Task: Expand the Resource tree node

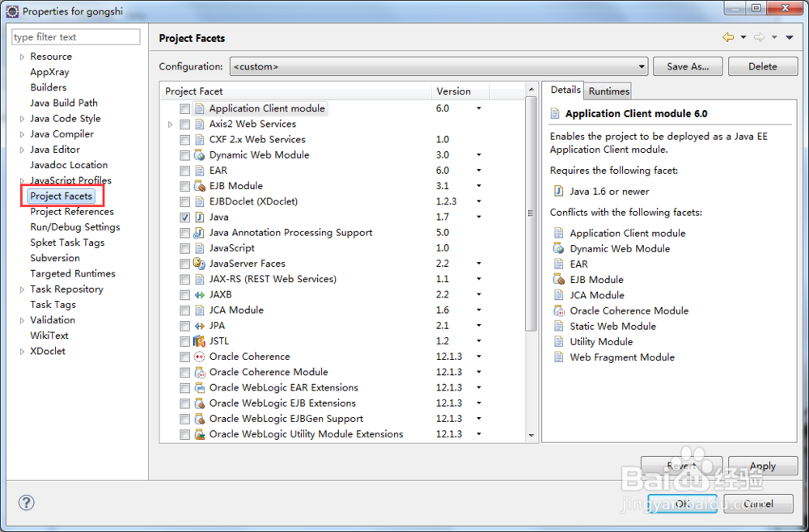Action: tap(22, 57)
